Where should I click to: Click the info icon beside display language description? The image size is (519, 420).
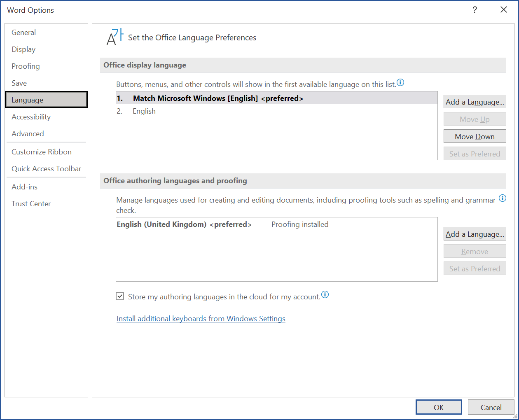400,82
